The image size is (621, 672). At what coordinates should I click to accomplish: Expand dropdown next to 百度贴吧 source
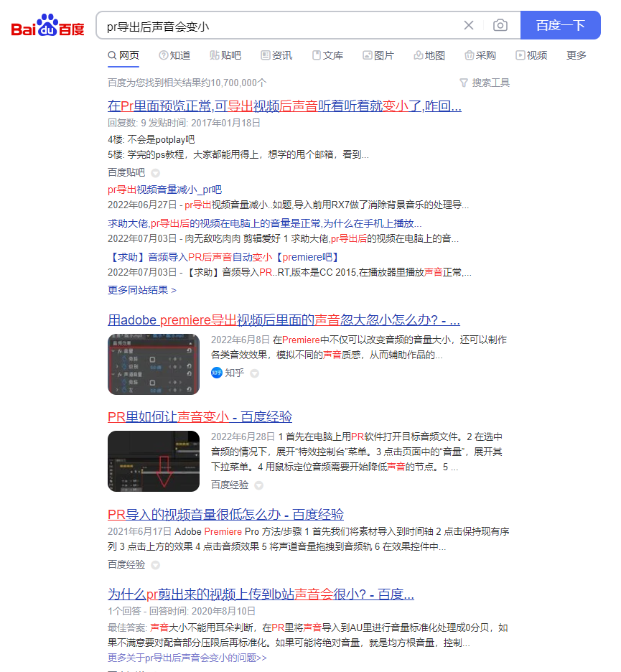tap(156, 173)
